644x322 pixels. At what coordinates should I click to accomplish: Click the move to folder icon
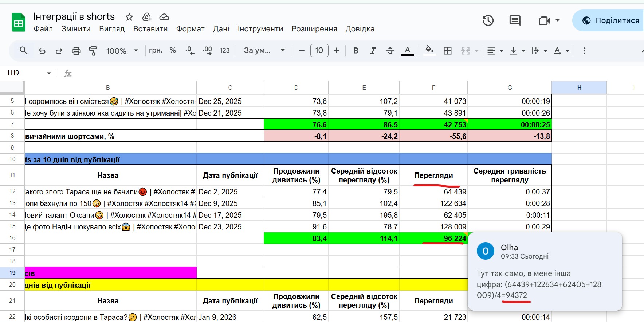(147, 17)
